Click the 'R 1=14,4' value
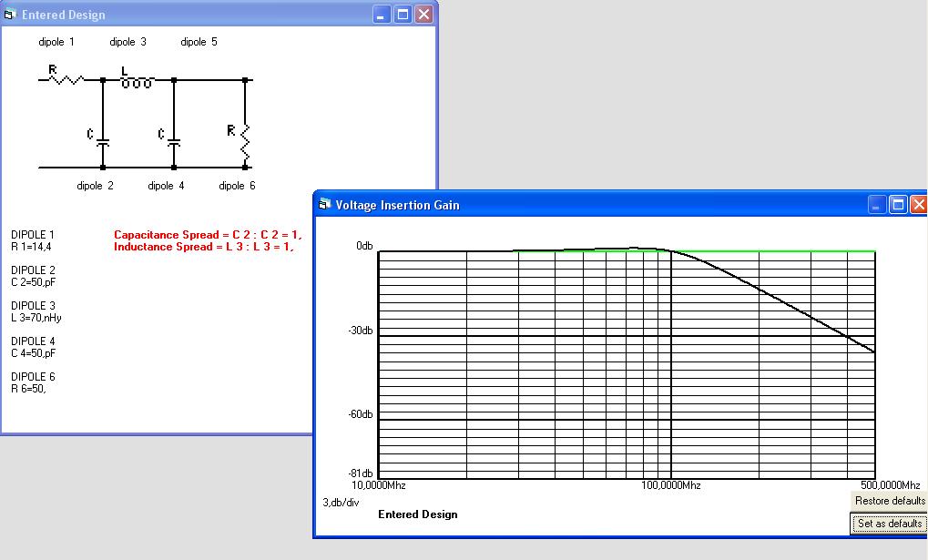Viewport: 928px width, 560px height. coord(31,247)
